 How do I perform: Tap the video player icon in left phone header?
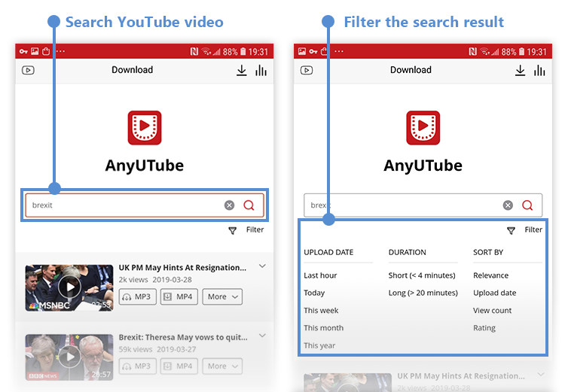28,70
